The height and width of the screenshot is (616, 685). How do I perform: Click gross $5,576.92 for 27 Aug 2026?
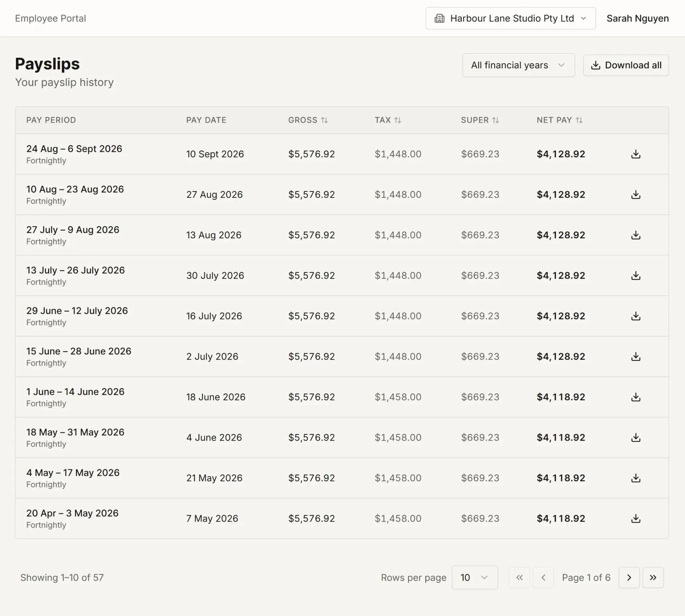pyautogui.click(x=311, y=195)
